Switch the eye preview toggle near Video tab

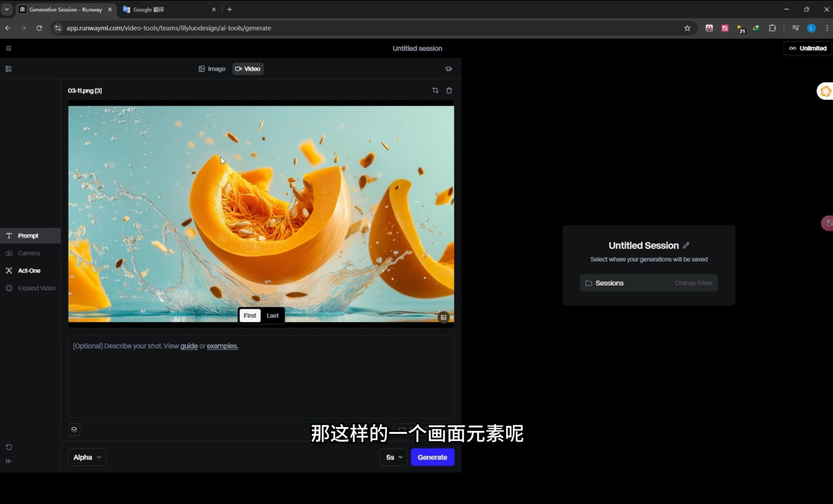448,69
